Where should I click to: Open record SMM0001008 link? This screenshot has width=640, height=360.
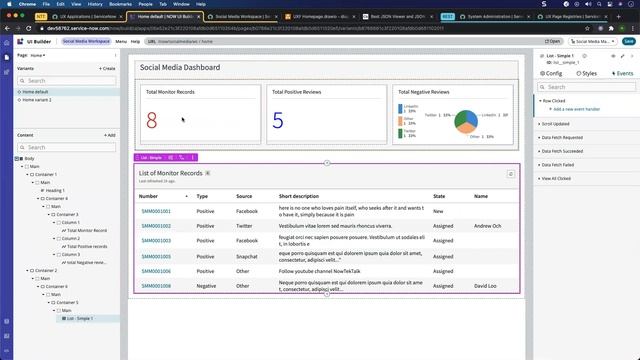(156, 286)
